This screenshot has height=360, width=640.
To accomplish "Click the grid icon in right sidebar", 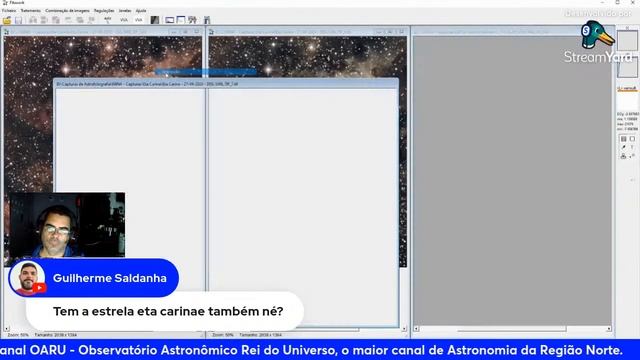I will (623, 139).
